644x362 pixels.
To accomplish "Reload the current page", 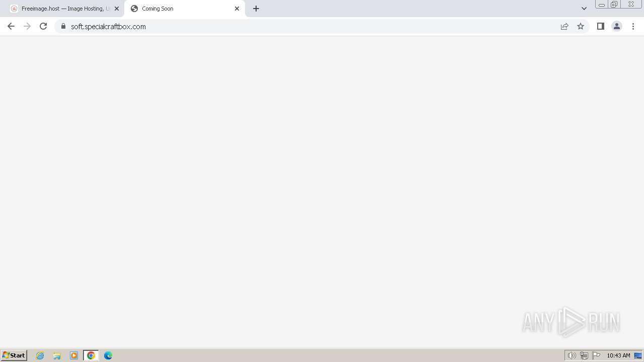I will click(x=43, y=26).
